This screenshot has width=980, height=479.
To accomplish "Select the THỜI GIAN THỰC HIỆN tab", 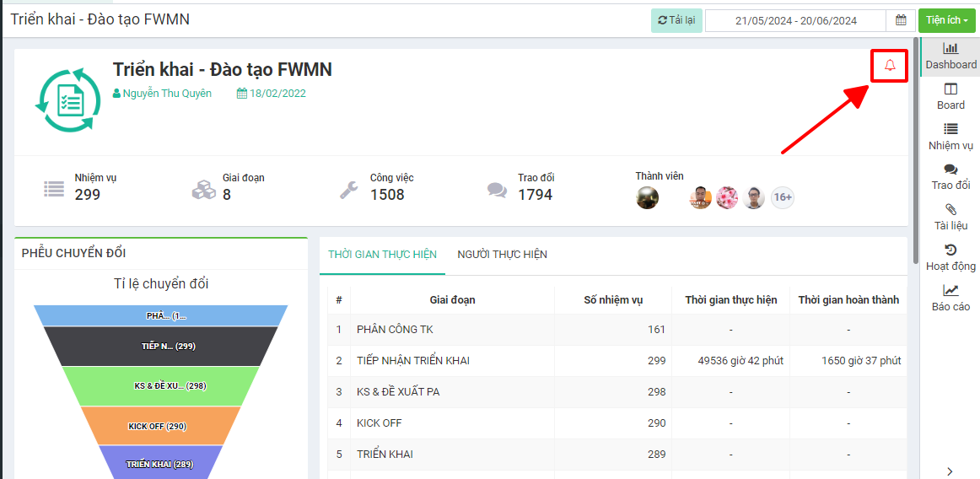I will 382,255.
